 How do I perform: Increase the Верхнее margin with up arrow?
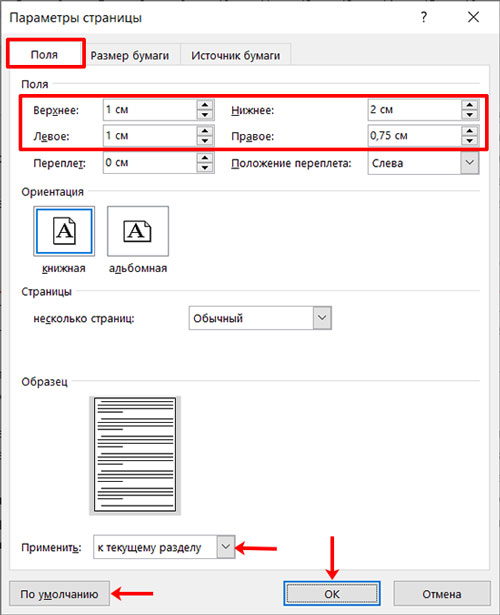205,105
